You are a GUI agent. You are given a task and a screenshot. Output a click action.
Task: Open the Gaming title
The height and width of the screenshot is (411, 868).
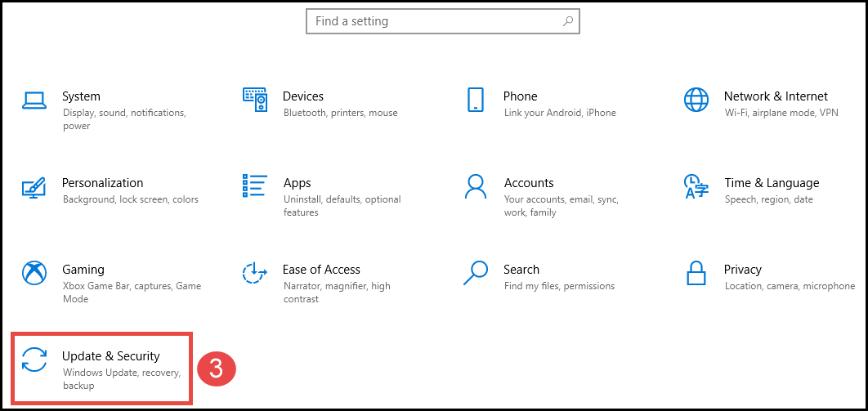[x=83, y=270]
